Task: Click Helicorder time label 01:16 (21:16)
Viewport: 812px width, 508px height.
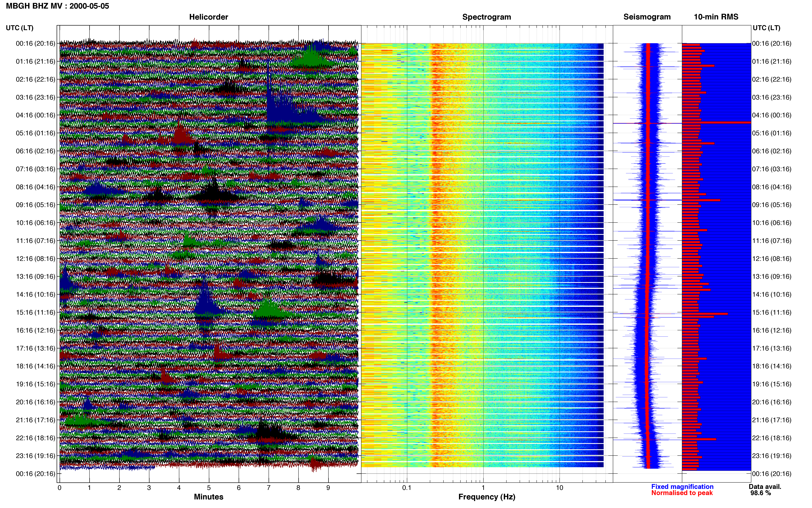Action: 35,61
